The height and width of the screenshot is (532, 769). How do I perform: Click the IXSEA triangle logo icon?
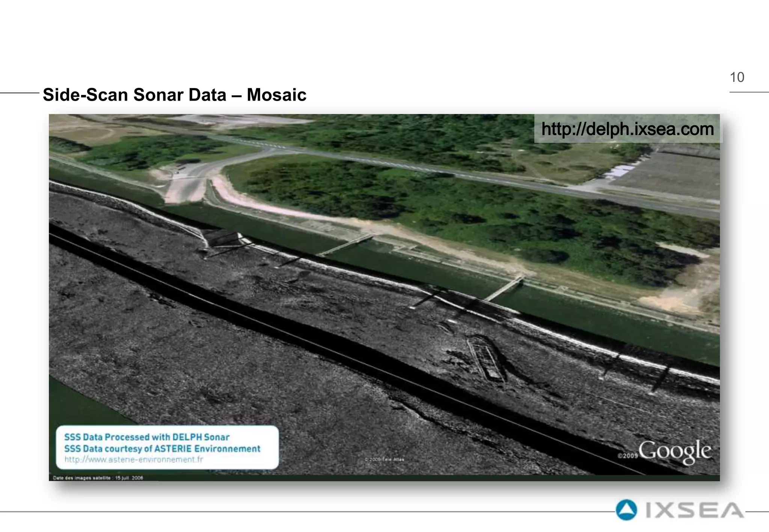(626, 510)
